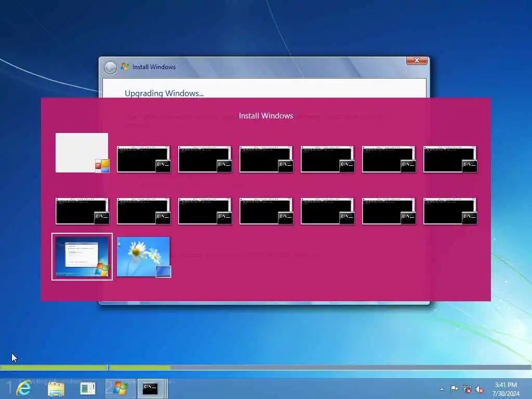Show hidden notification tray icons
Image resolution: width=532 pixels, height=399 pixels.
pos(442,389)
